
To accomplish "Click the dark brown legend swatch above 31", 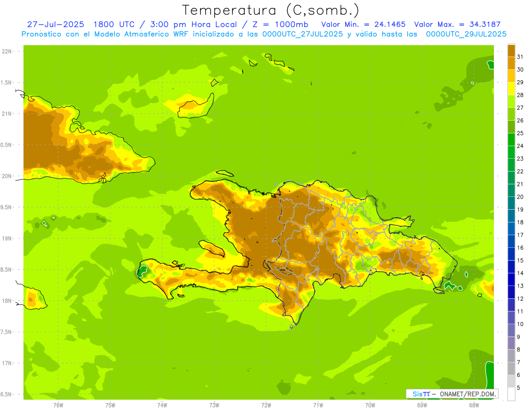I will (x=511, y=51).
